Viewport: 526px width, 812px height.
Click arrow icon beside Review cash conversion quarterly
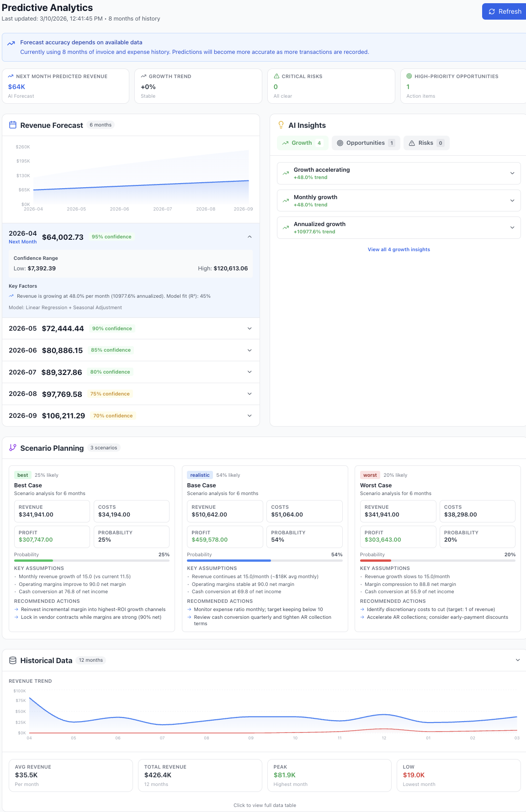(x=189, y=617)
